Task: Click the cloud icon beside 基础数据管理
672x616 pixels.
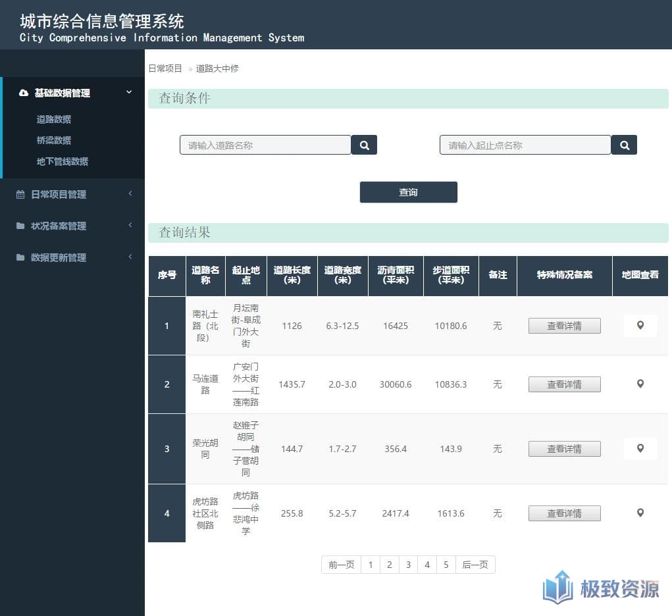Action: [x=24, y=93]
